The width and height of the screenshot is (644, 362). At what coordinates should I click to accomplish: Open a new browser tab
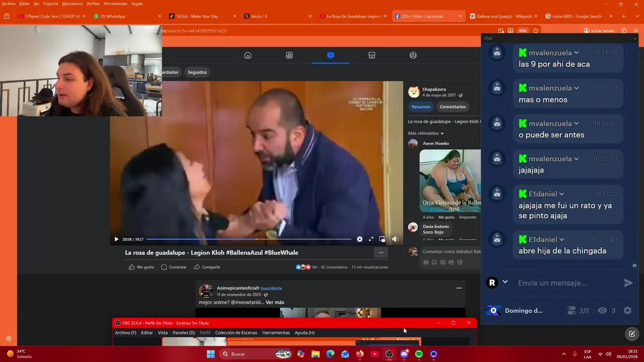pyautogui.click(x=623, y=16)
